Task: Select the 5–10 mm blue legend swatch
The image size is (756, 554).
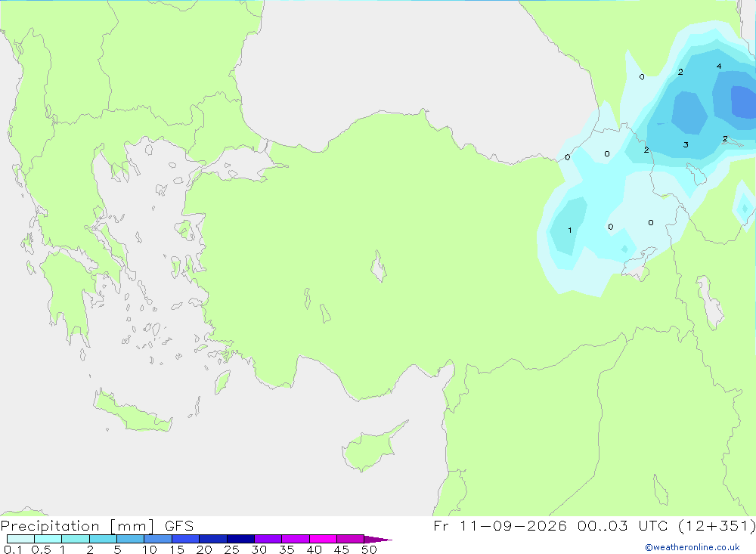Action: pyautogui.click(x=130, y=539)
